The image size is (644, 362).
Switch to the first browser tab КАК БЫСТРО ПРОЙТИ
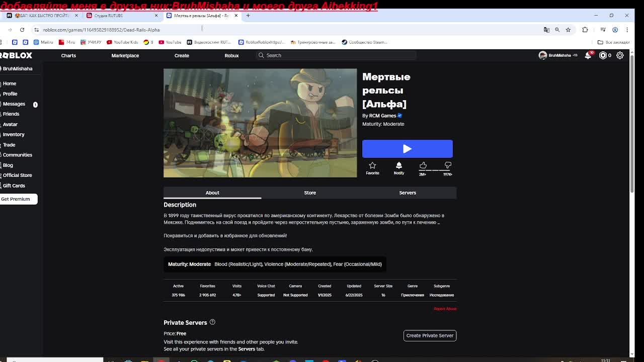coord(42,16)
